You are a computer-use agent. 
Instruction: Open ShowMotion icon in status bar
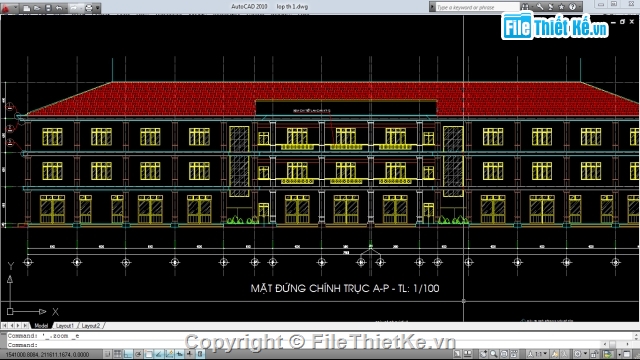[x=514, y=354]
